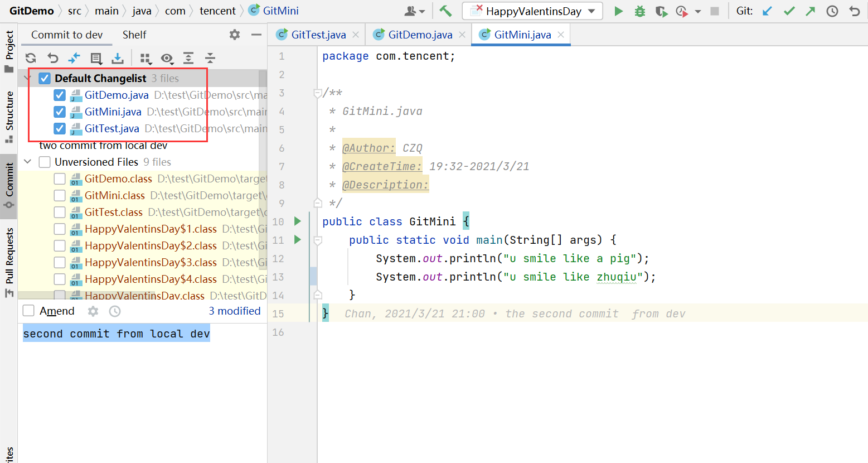The image size is (868, 463).
Task: Click tencent breadcrumb in navigation bar
Action: pyautogui.click(x=217, y=11)
